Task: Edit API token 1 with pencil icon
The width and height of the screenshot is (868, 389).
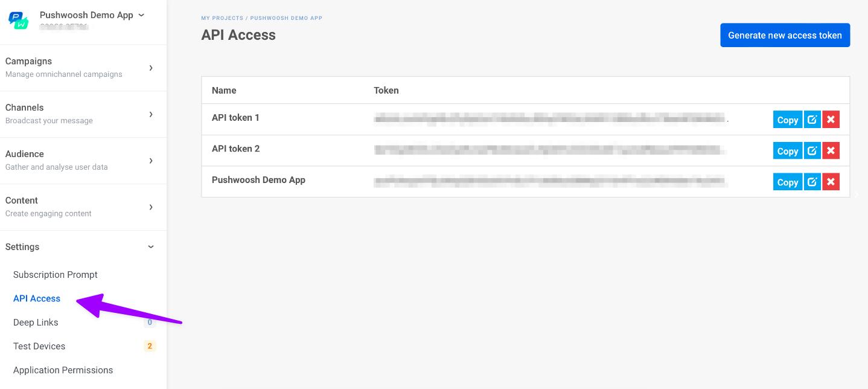Action: pos(812,120)
